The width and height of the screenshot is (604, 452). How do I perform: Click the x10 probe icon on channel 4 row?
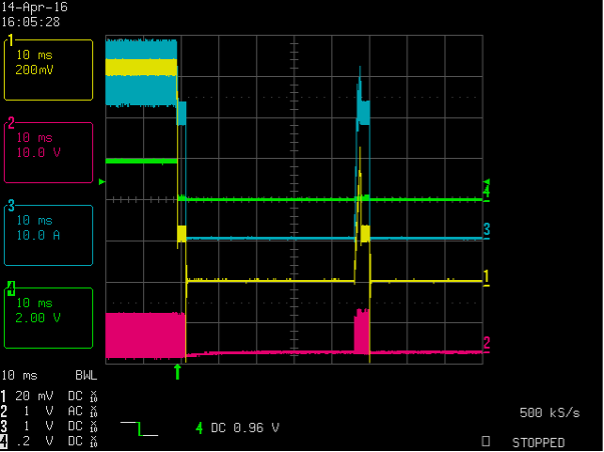[x=94, y=441]
